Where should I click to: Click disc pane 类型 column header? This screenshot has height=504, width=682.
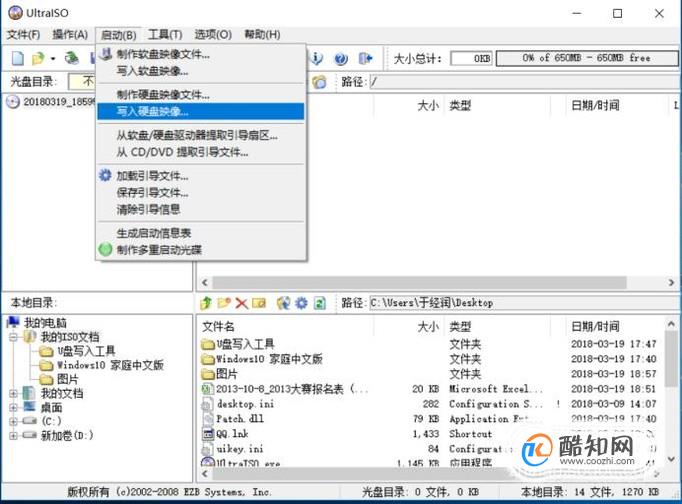pyautogui.click(x=460, y=105)
